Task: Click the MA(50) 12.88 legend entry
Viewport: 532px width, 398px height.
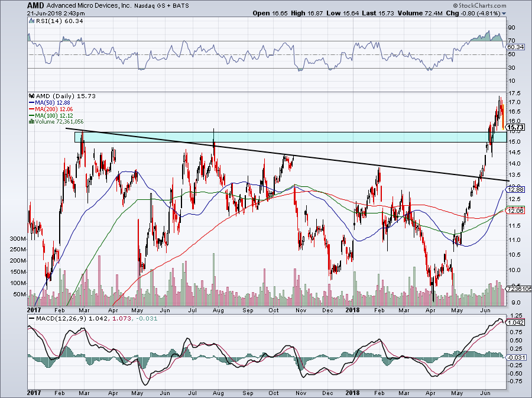Action: pos(53,102)
